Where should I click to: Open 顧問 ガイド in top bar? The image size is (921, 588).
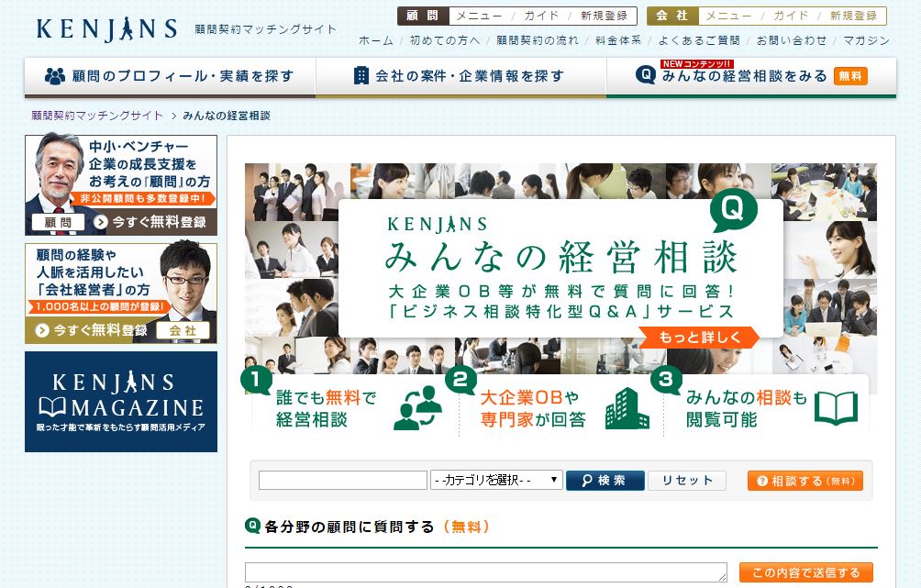[541, 16]
